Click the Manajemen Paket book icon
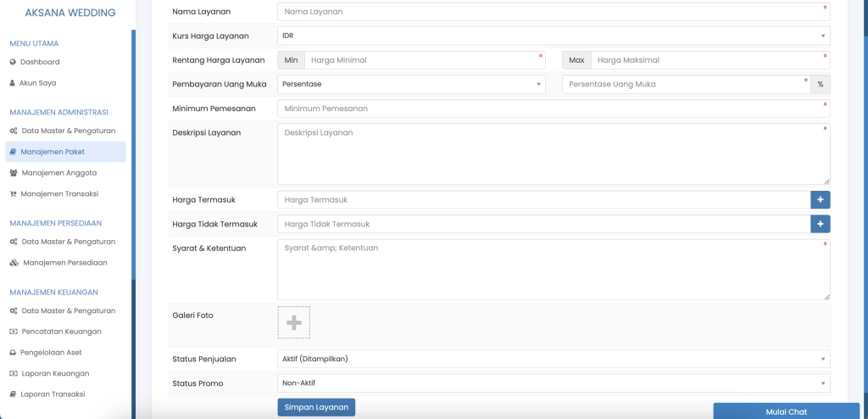Screen dimensions: 868x419 click(x=13, y=152)
